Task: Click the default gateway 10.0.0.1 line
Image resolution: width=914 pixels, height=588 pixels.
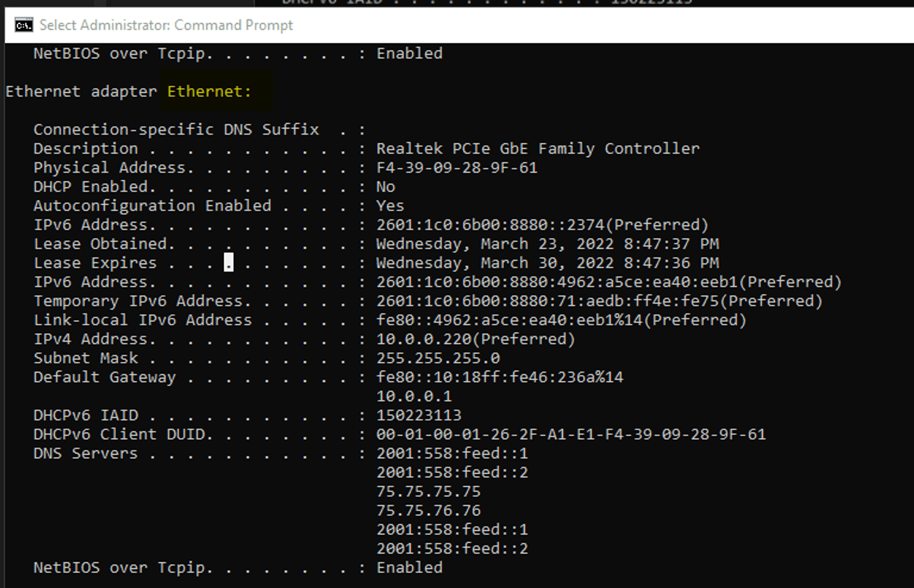Action: point(414,396)
